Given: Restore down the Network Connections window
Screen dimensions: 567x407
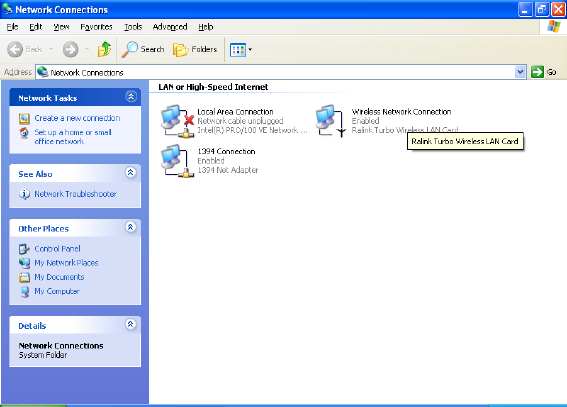Looking at the screenshot, I should point(542,9).
